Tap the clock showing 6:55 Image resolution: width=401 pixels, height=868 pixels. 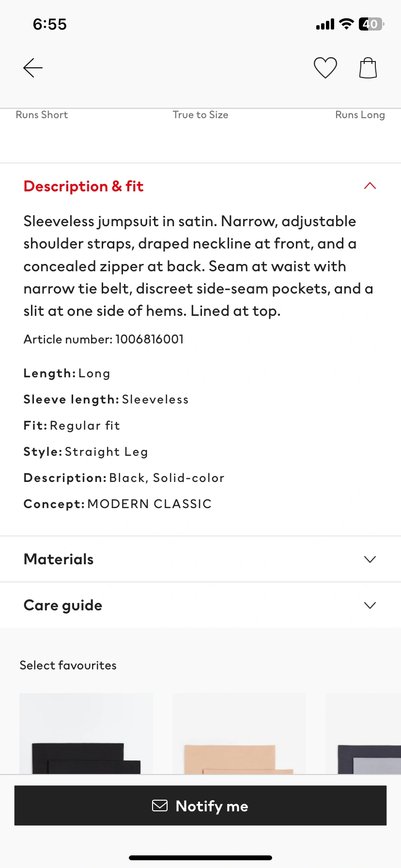(x=50, y=24)
